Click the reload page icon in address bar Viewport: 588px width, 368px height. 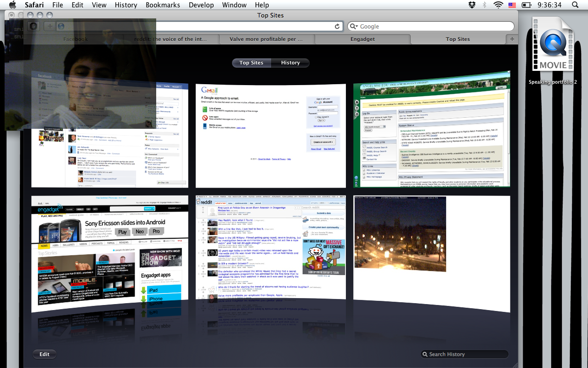[x=337, y=27]
